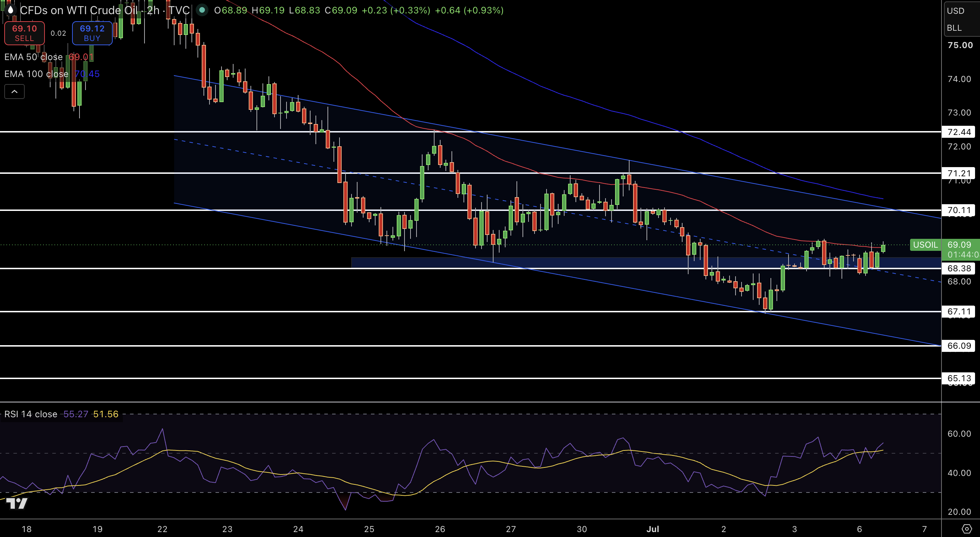Viewport: 980px width, 537px height.
Task: Click the blue 69.12 BUY button
Action: [x=92, y=33]
